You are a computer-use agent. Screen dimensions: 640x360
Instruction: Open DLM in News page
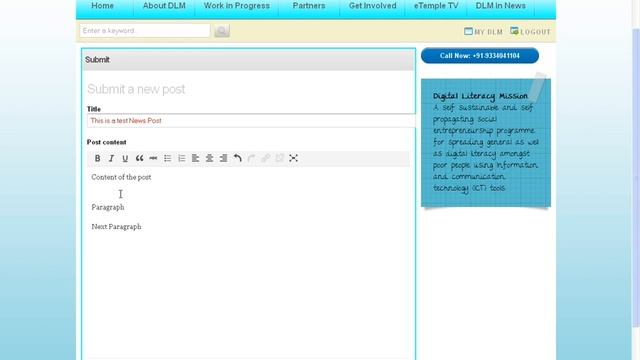pyautogui.click(x=500, y=6)
